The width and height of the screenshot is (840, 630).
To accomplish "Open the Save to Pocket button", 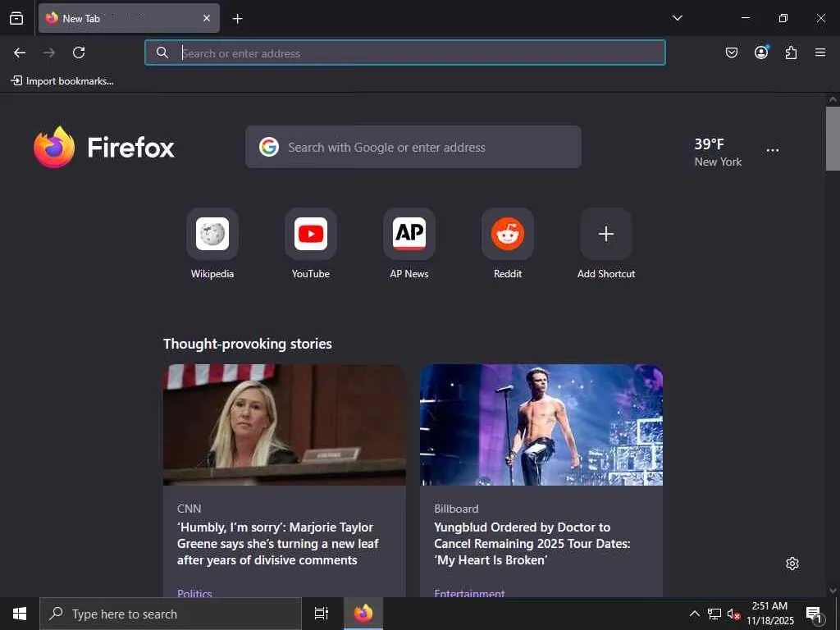I will [x=731, y=52].
